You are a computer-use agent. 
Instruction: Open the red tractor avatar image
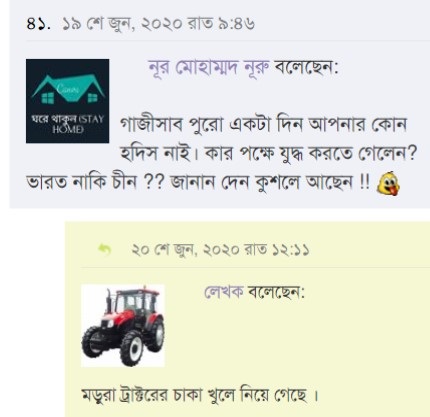[x=123, y=326]
